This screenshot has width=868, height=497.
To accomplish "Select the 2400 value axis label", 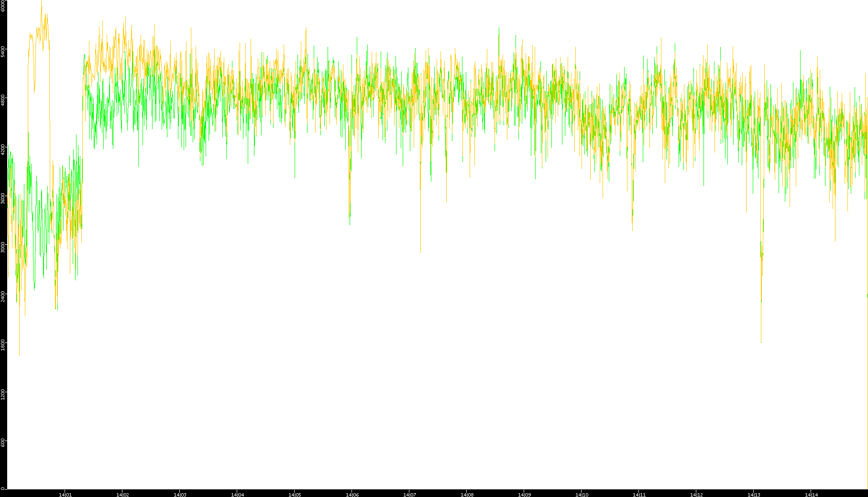I will tap(3, 296).
